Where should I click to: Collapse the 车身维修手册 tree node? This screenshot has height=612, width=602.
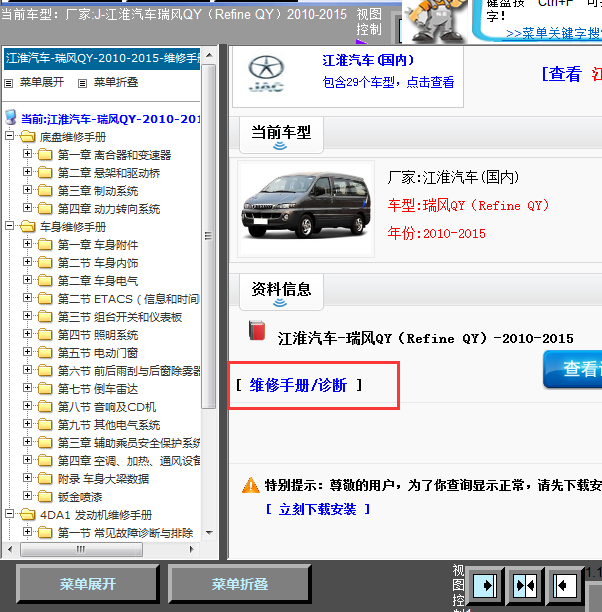9,226
